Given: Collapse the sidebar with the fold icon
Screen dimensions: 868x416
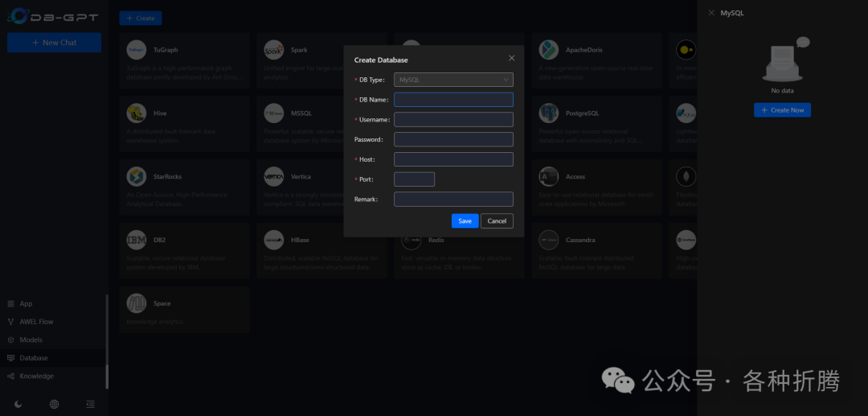Looking at the screenshot, I should click(90, 405).
